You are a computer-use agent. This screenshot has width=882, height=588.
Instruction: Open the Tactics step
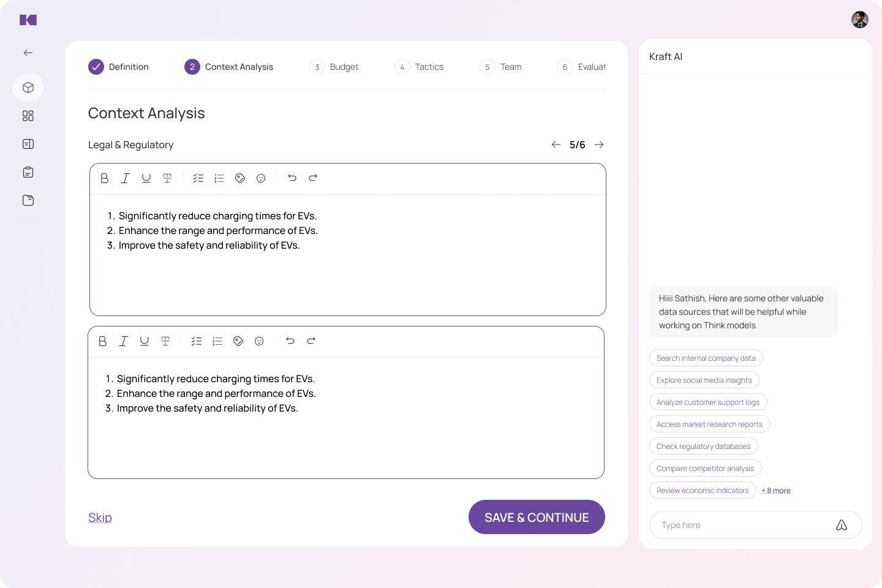429,67
